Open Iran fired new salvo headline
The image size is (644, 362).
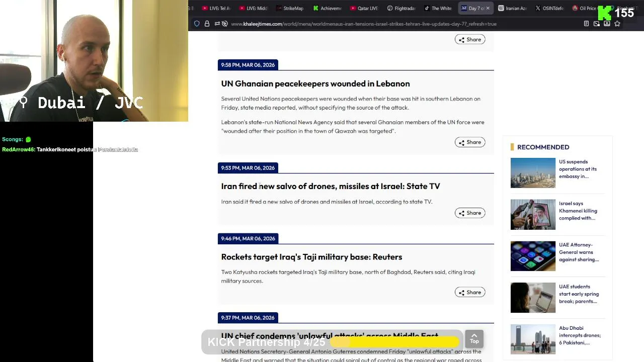pyautogui.click(x=331, y=186)
